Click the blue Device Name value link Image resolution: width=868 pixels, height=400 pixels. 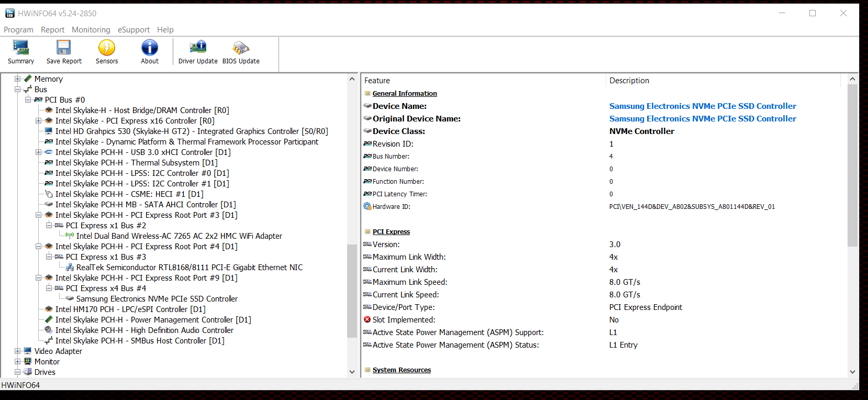pyautogui.click(x=703, y=106)
